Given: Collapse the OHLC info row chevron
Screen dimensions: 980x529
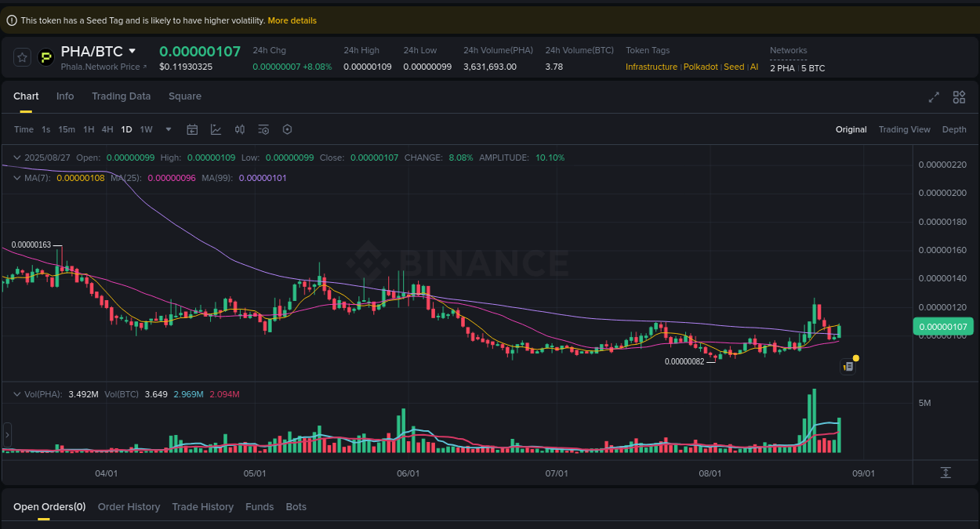Looking at the screenshot, I should tap(16, 158).
